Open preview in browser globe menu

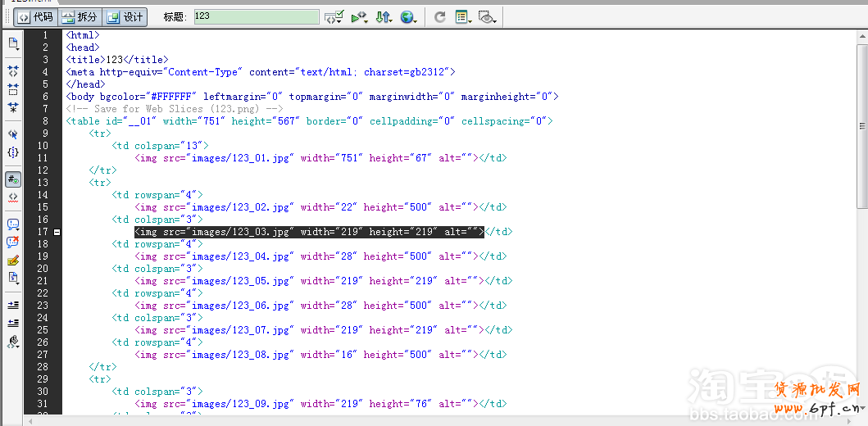(x=408, y=16)
